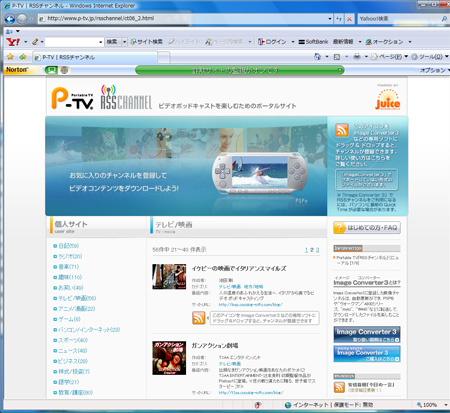Click the Refresh icon beside the address bar
This screenshot has height=413, width=450.
click(339, 19)
